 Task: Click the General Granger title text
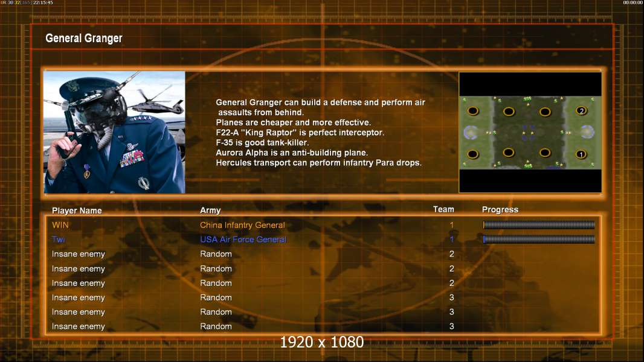point(84,38)
